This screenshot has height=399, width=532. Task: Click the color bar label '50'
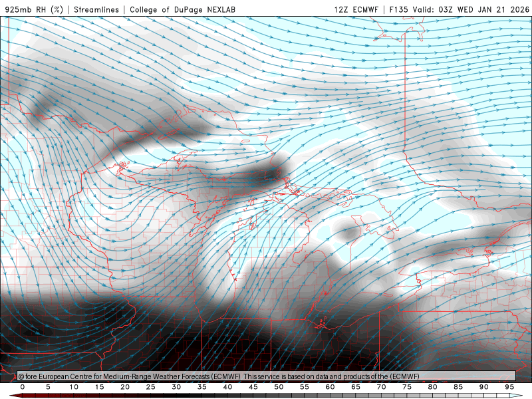click(279, 387)
